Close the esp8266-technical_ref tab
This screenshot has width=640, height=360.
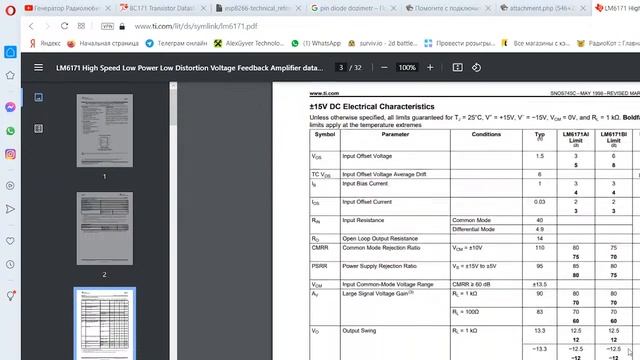point(298,8)
